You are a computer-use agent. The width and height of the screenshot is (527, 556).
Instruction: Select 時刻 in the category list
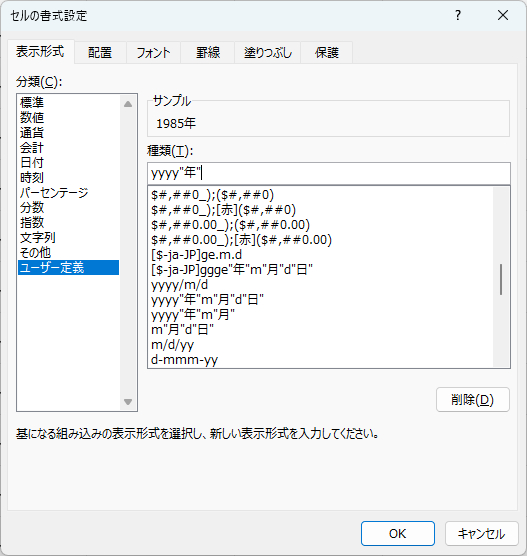tap(68, 177)
